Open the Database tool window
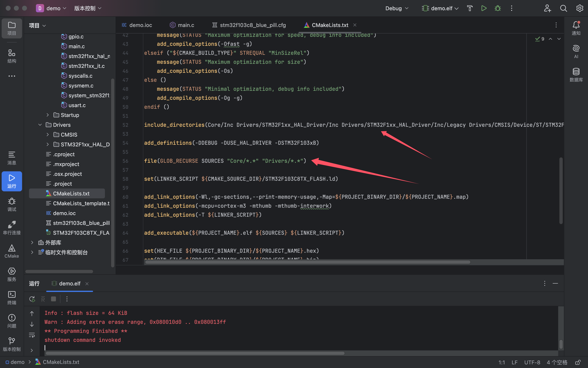This screenshot has width=588, height=368. click(x=576, y=75)
